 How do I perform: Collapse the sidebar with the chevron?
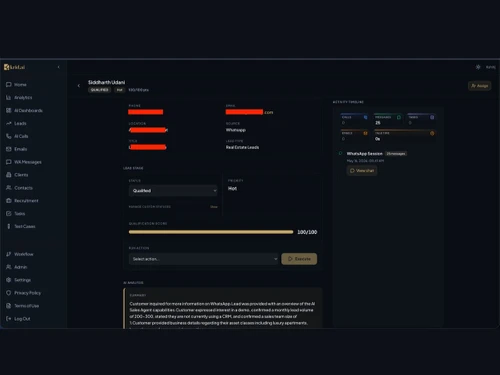click(x=59, y=67)
